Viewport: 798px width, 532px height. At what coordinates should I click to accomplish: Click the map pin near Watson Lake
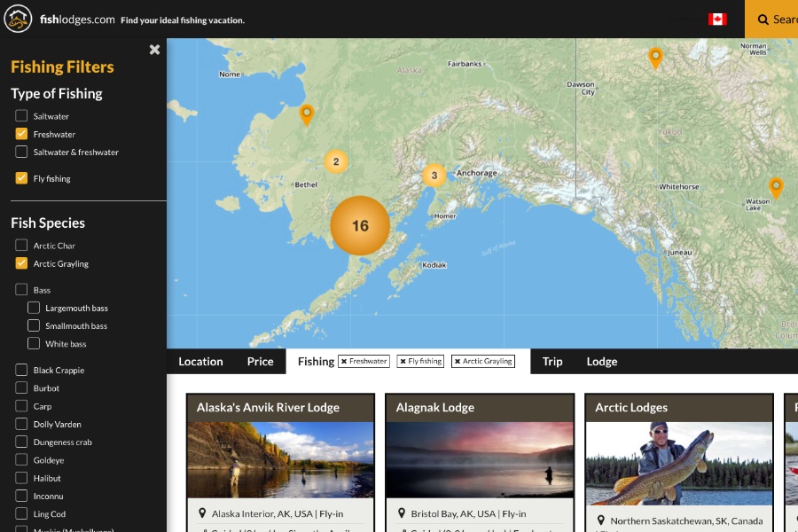click(776, 188)
